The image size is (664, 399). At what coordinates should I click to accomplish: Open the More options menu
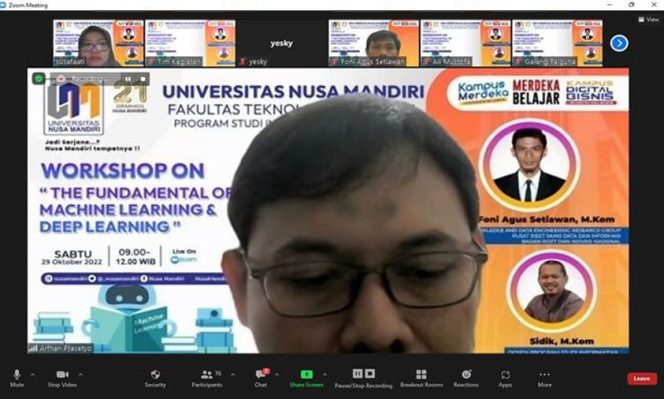tap(545, 378)
